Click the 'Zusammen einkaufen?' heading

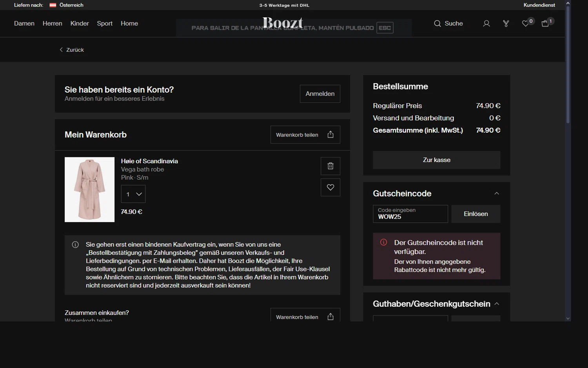click(x=97, y=313)
